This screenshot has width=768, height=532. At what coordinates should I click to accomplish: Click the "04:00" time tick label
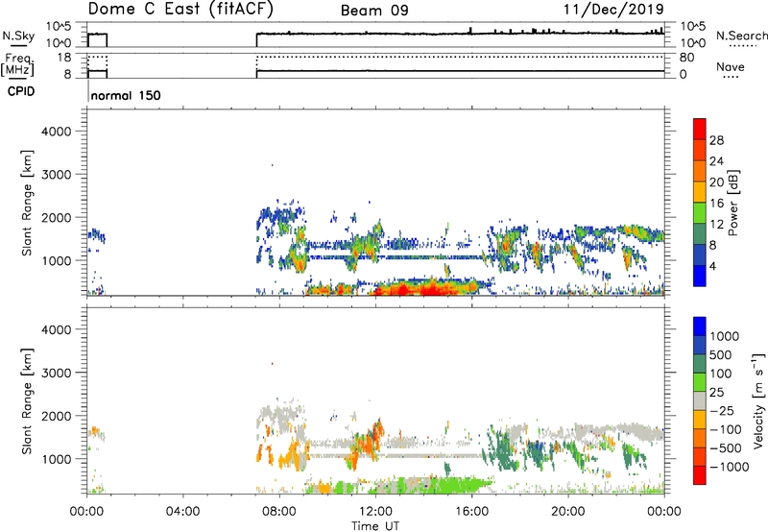click(x=182, y=512)
